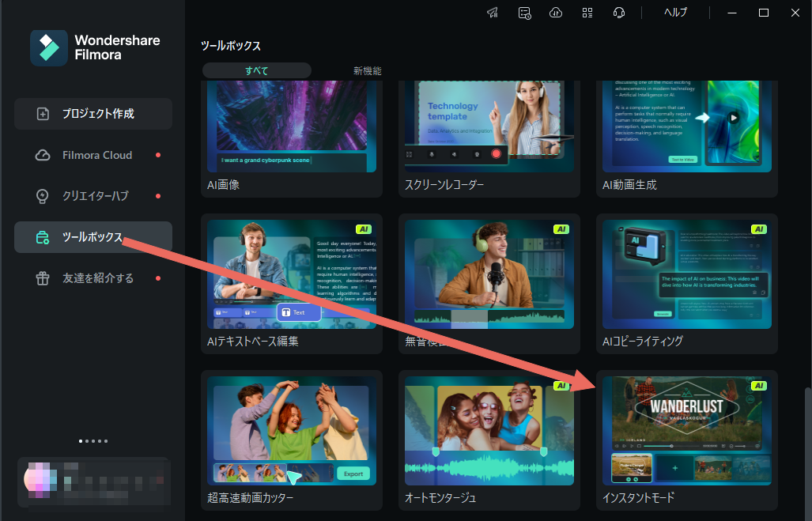Click the ツールボックス heading text
Viewport: 812px width, 521px height.
[x=231, y=46]
